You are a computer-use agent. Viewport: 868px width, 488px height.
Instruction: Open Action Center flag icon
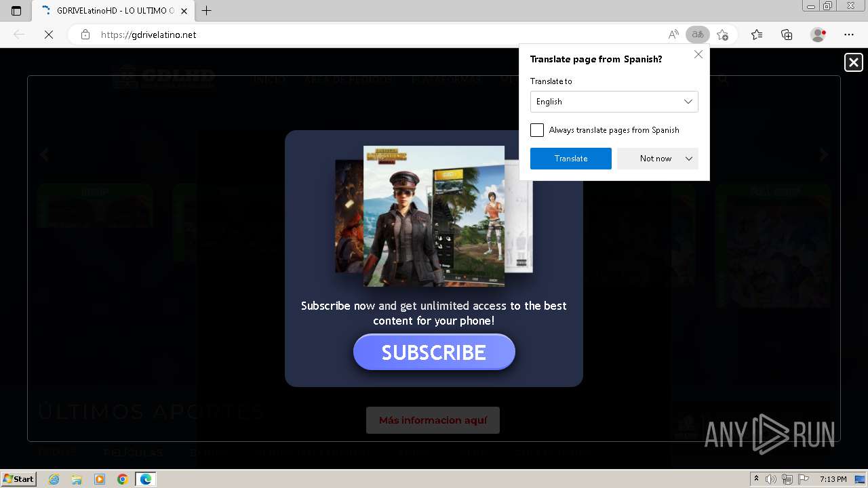pyautogui.click(x=803, y=479)
